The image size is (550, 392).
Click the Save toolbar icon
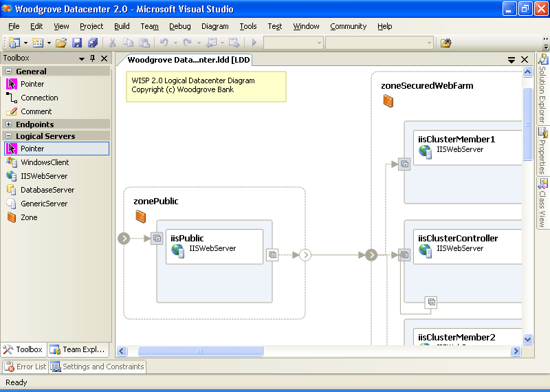77,43
